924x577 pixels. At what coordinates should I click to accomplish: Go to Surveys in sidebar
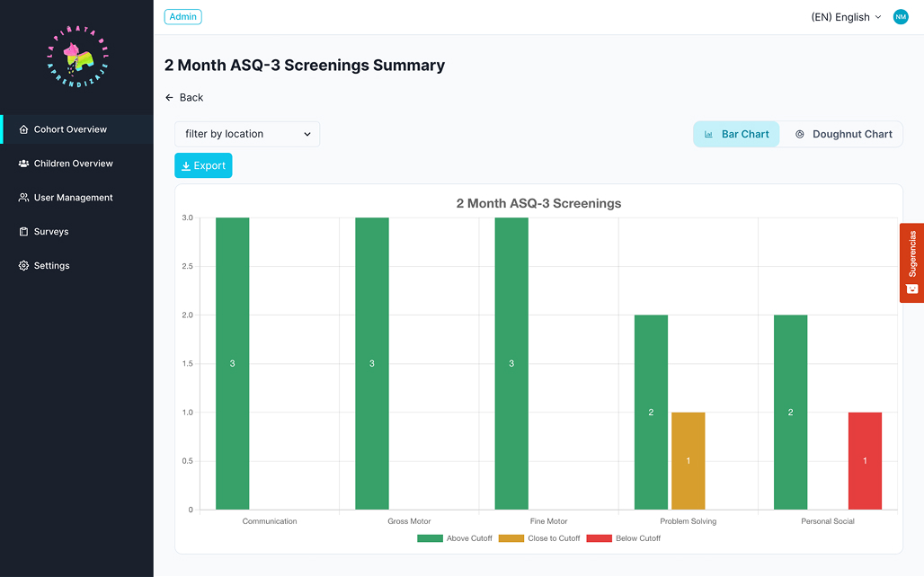(x=51, y=232)
